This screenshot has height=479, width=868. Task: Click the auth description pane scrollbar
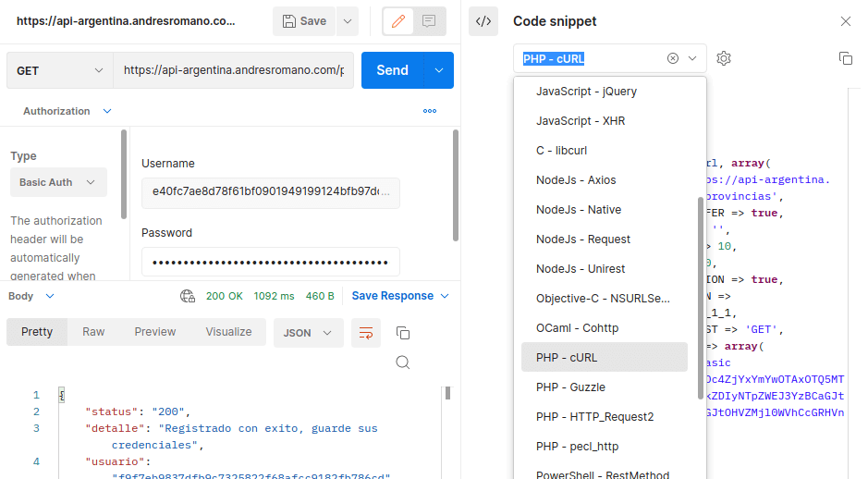pos(124,174)
